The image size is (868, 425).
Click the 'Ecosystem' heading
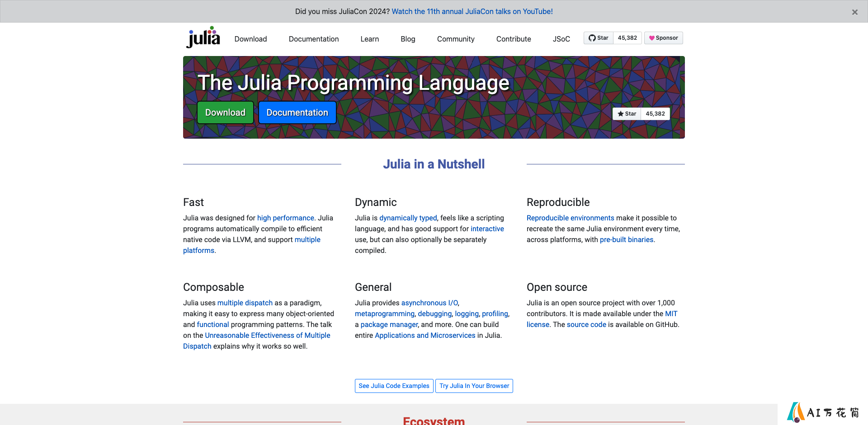pos(434,420)
